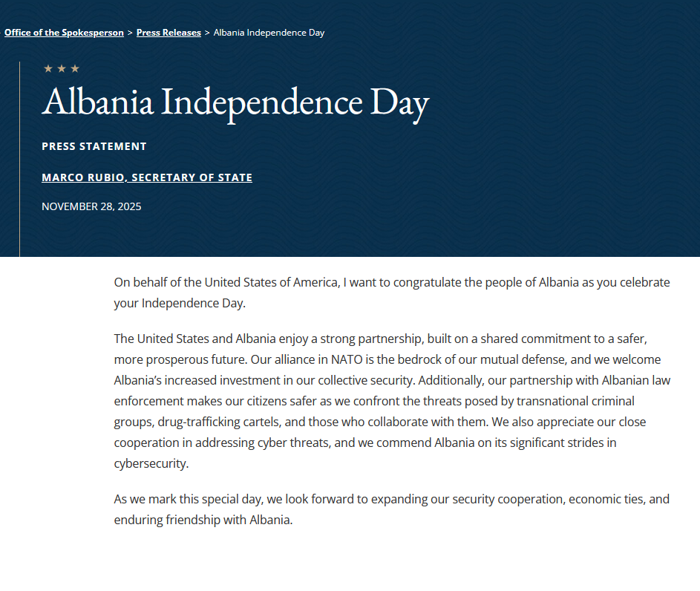Click "your Independence Day." in first paragraph
Image resolution: width=700 pixels, height=591 pixels.
[x=179, y=303]
